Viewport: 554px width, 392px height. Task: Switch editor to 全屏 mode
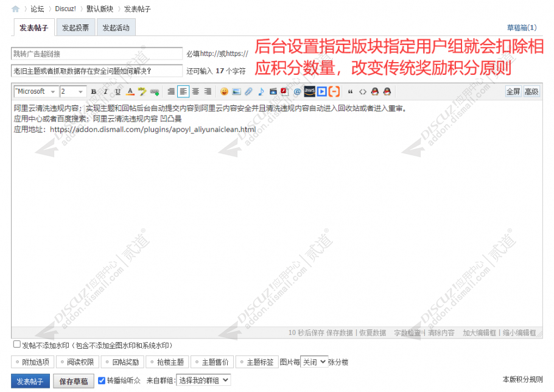[x=513, y=92]
